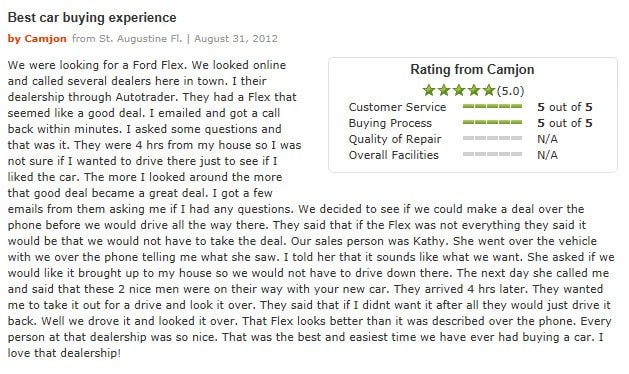
Task: Click the Buying Process green rating bar
Action: pyautogui.click(x=492, y=122)
